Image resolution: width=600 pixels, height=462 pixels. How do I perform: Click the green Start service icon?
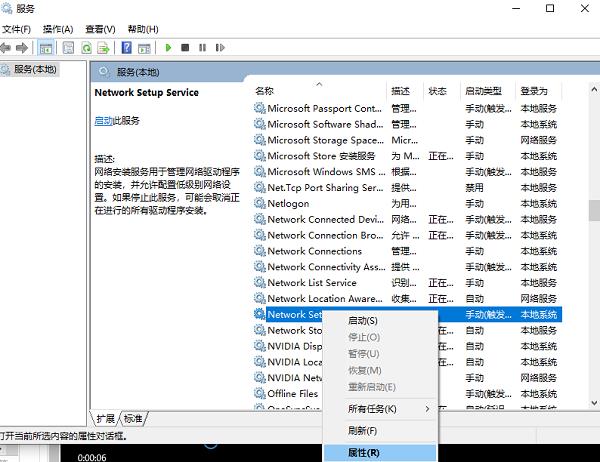coord(168,47)
